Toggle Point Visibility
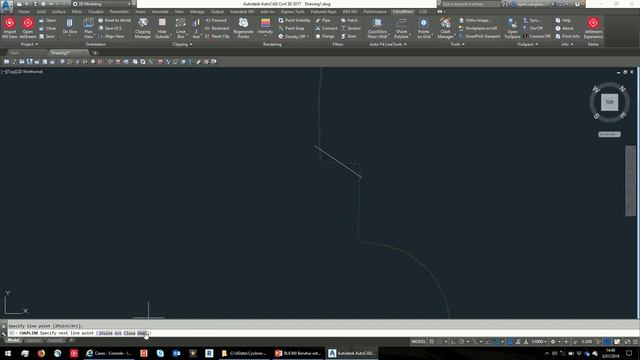Image resolution: width=640 pixels, height=360 pixels. pos(294,20)
